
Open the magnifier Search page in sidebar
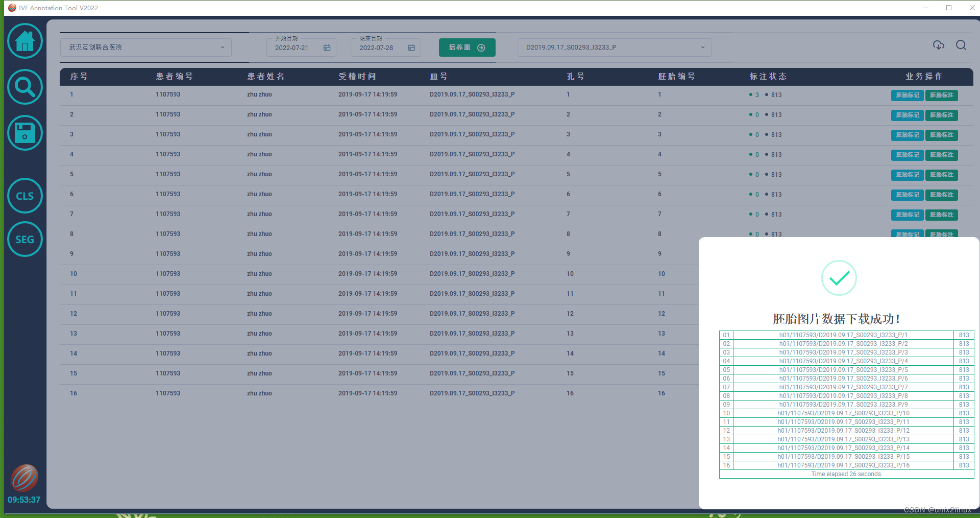coord(24,87)
